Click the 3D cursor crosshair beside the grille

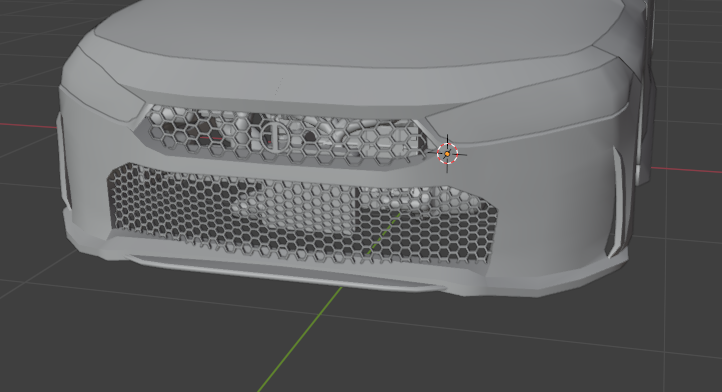click(447, 154)
